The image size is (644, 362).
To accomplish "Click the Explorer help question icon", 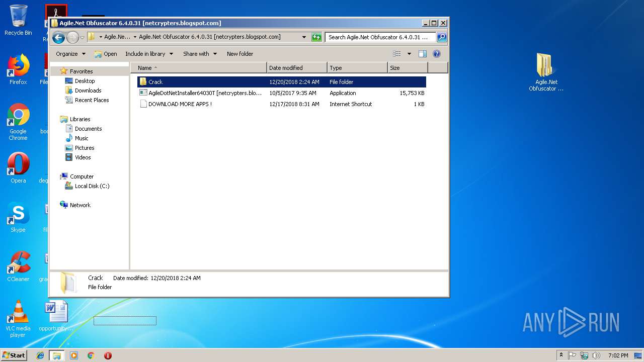I will 437,54.
